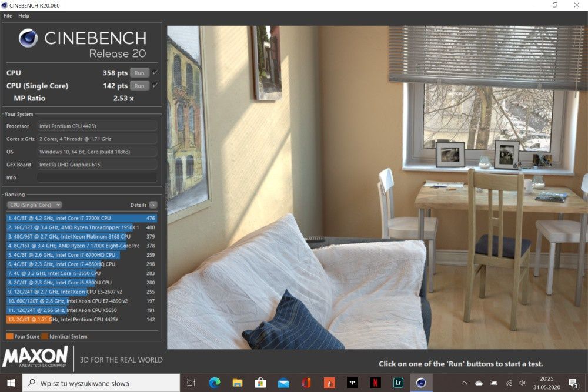Click the MAXON logo
This screenshot has width=588, height=392.
35,356
